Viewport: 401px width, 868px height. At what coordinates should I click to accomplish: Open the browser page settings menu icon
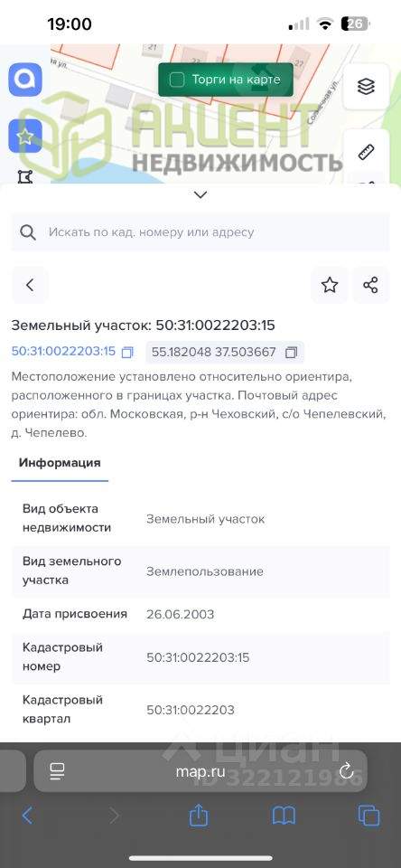coord(57,770)
